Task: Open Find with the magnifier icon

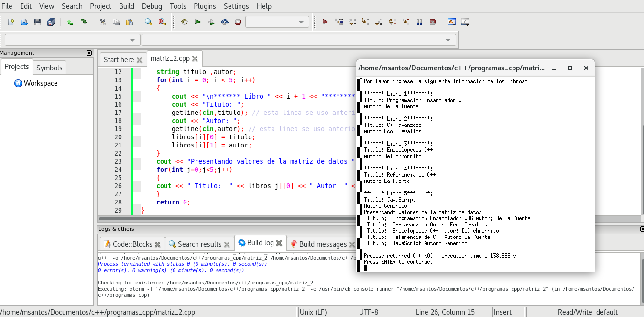Action: click(x=148, y=22)
